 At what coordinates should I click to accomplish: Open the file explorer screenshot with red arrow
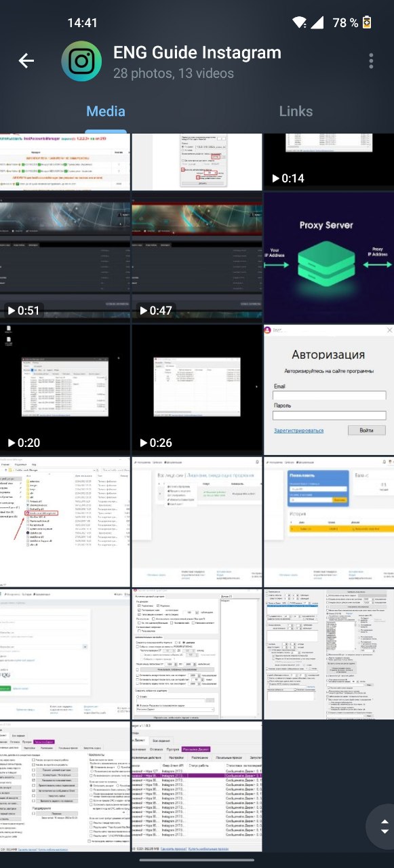pyautogui.click(x=65, y=520)
